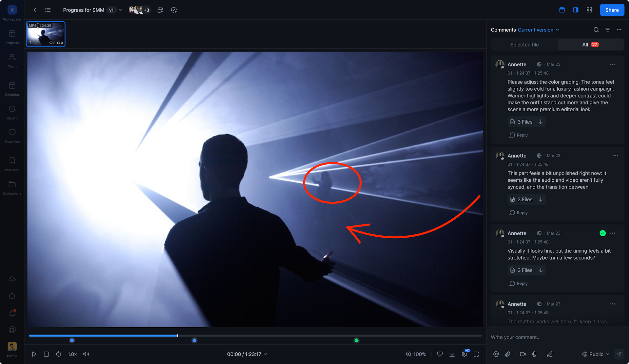Switch to the All comments tab
This screenshot has height=364, width=629.
pos(590,45)
